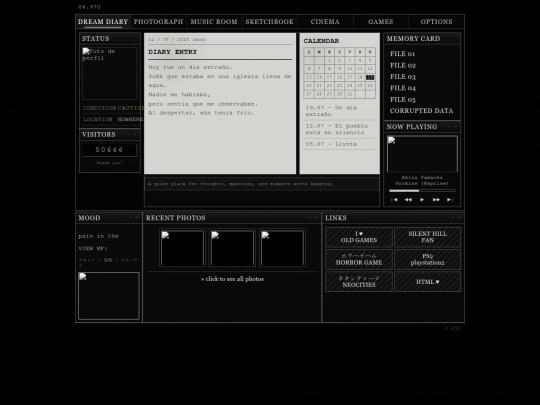Seek within the Now Playing progress bar
The width and height of the screenshot is (540, 405).
422,190
